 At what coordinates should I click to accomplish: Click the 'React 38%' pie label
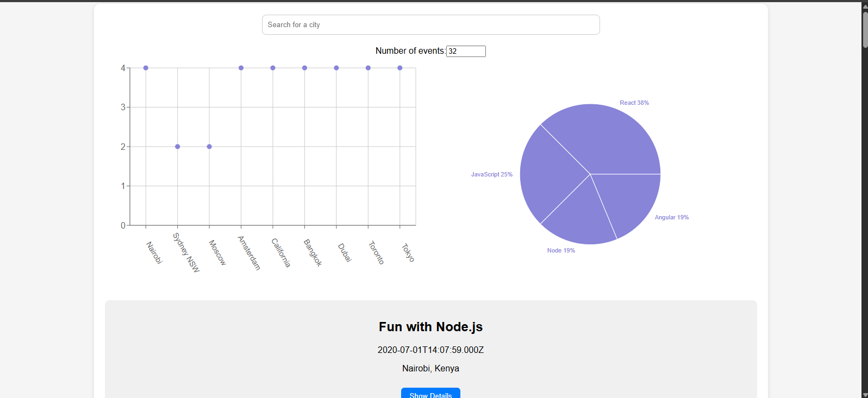[x=634, y=103]
